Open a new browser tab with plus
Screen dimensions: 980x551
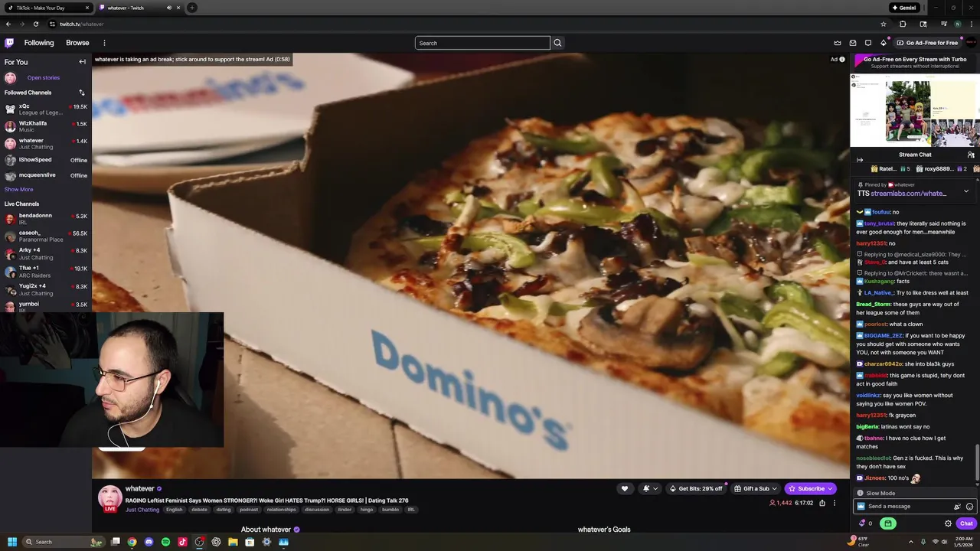click(x=192, y=8)
